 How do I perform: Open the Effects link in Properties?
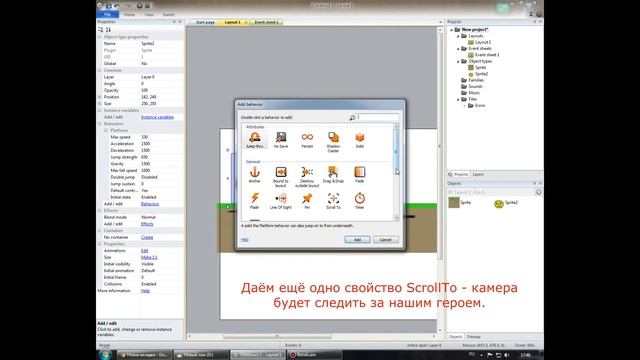click(x=147, y=224)
